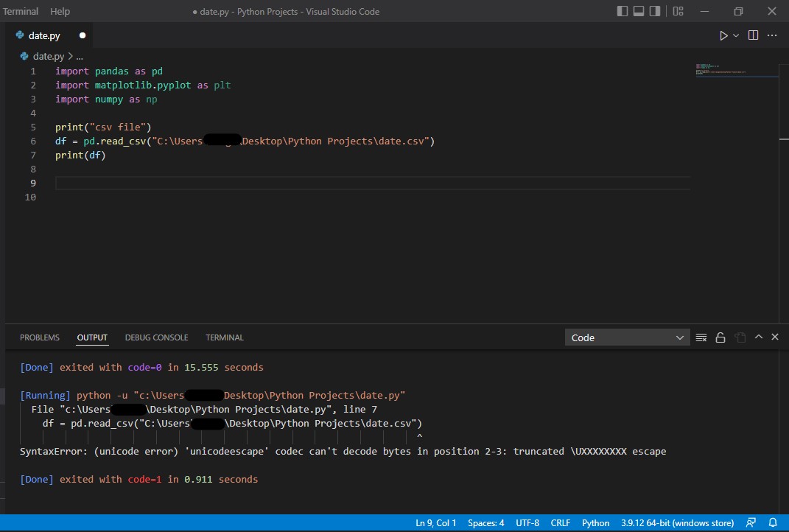The height and width of the screenshot is (532, 789).
Task: Click the Python language mode indicator
Action: click(x=595, y=523)
